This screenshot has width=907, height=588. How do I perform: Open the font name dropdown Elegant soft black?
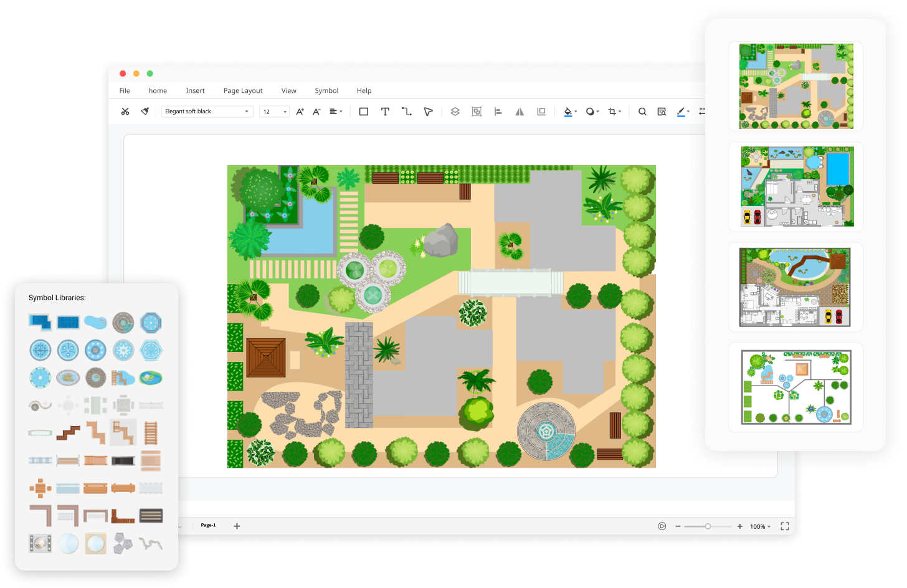point(206,111)
